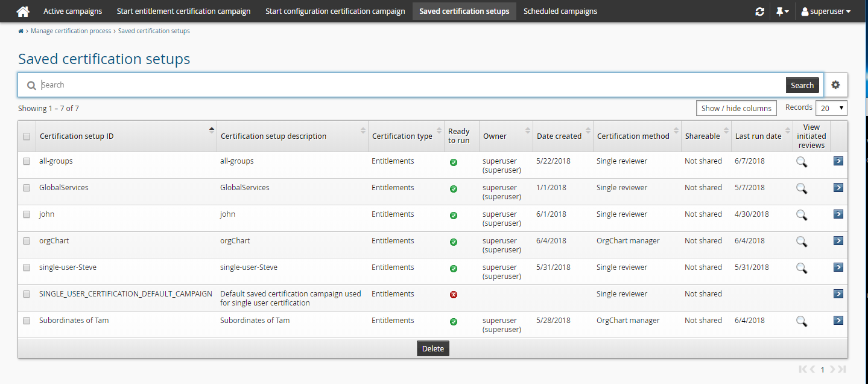Open details arrow for GlobalServices row
Image resolution: width=868 pixels, height=384 pixels.
click(838, 188)
